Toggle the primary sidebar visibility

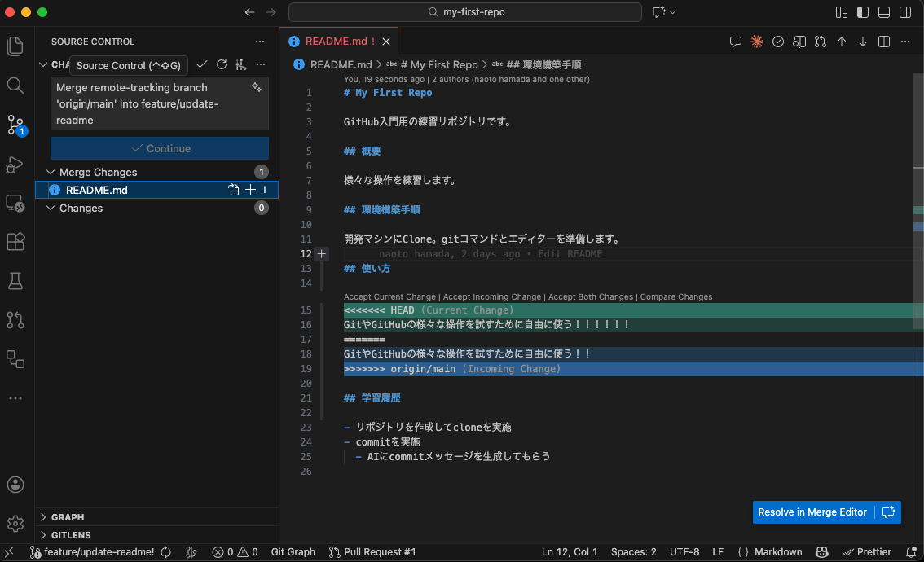(863, 12)
